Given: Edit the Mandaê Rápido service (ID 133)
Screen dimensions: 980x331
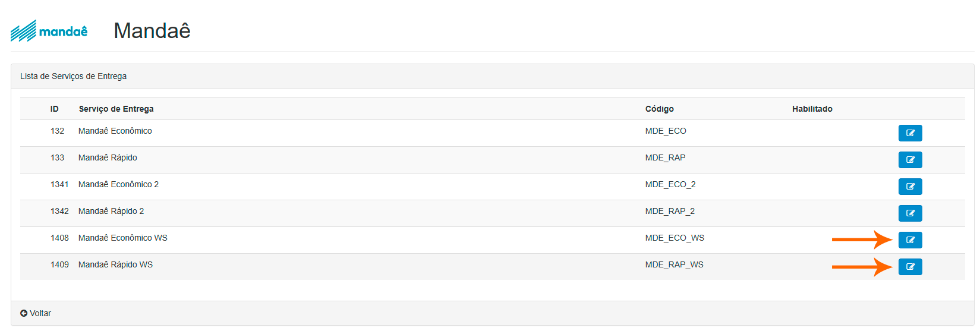Looking at the screenshot, I should pyautogui.click(x=910, y=160).
